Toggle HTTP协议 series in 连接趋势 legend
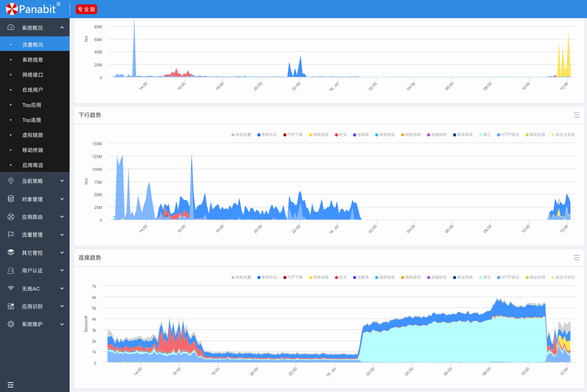 tap(508, 277)
